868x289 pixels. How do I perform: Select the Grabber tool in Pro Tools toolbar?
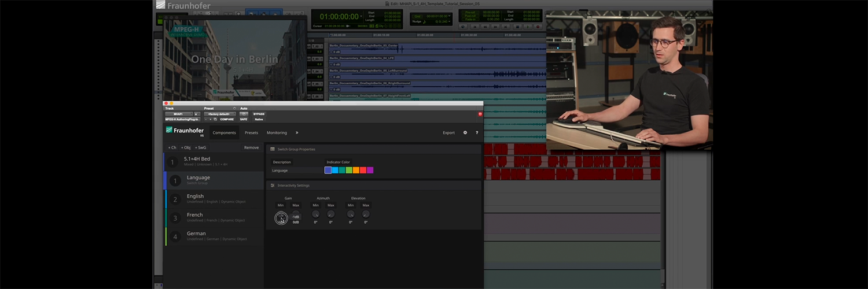275,13
